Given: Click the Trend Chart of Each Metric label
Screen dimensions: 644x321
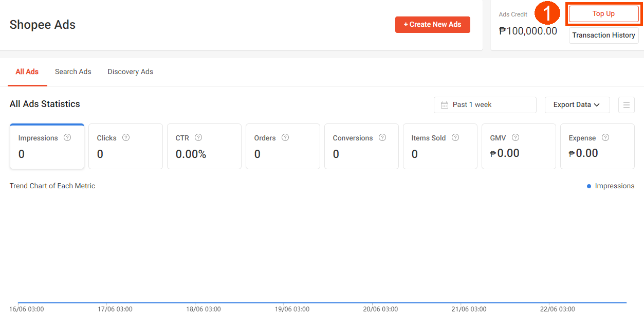Looking at the screenshot, I should click(52, 186).
